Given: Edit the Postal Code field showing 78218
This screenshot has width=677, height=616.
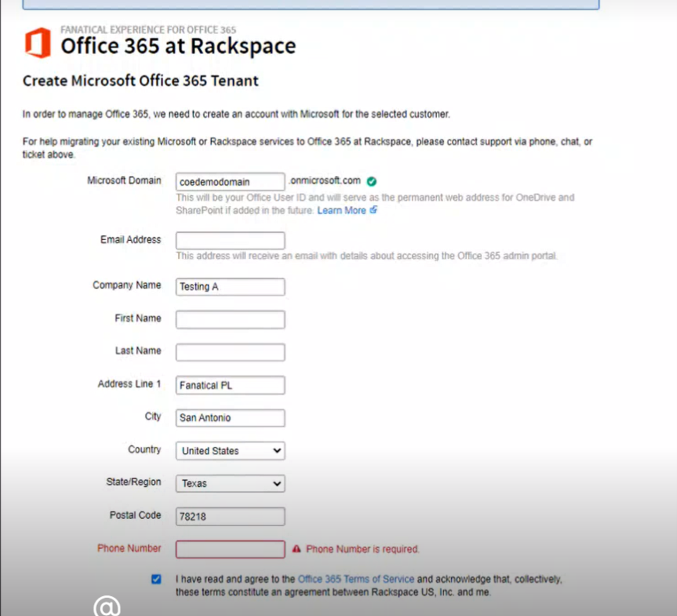Looking at the screenshot, I should [230, 516].
